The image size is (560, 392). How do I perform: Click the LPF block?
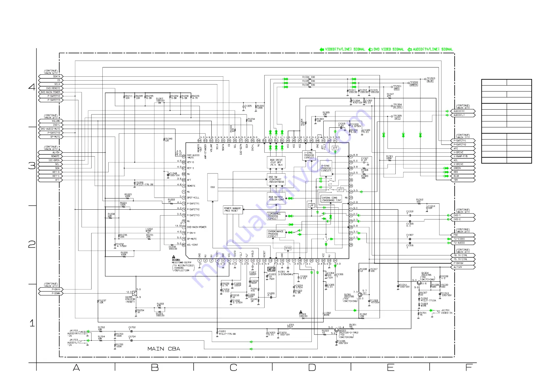tap(311, 205)
